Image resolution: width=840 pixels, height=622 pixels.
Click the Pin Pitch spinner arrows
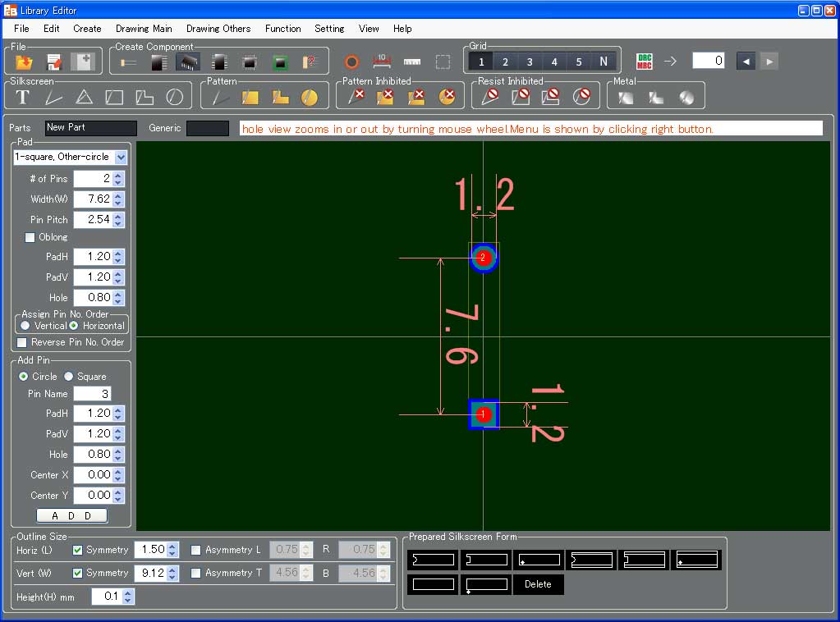click(x=118, y=219)
